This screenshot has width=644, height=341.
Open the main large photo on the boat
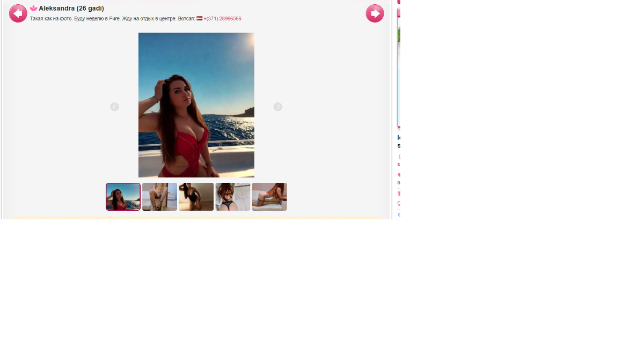point(196,105)
